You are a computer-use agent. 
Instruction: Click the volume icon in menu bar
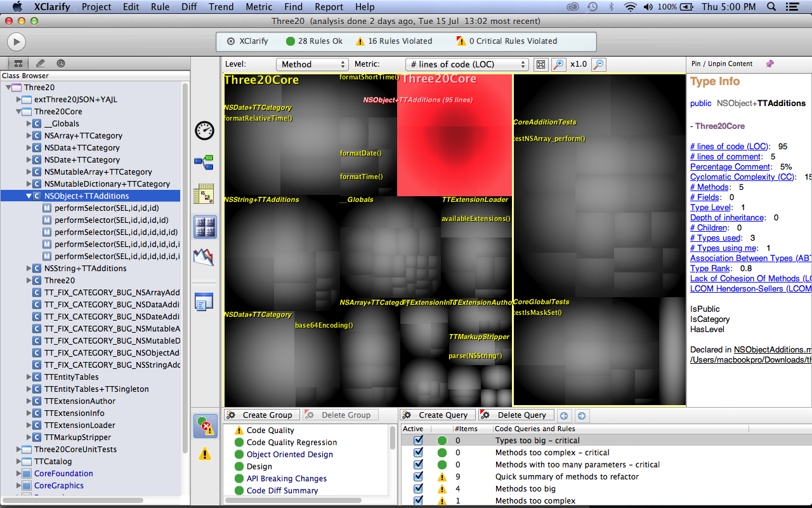click(x=648, y=7)
